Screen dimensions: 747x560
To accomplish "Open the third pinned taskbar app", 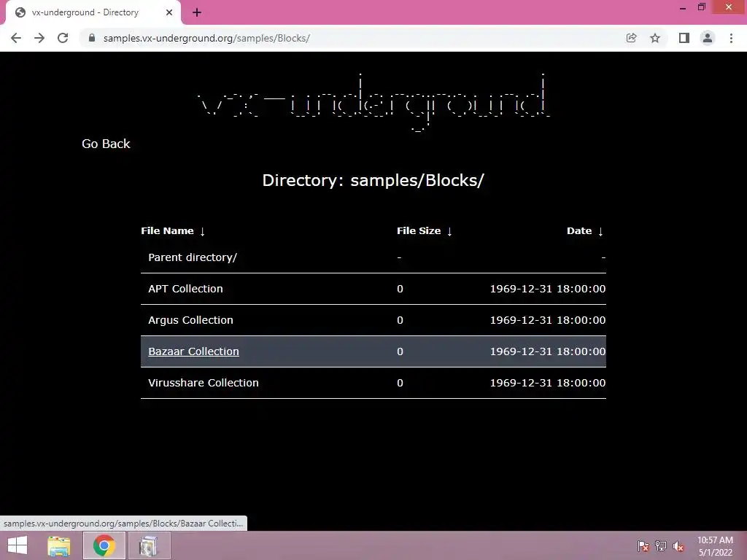I will pos(149,545).
